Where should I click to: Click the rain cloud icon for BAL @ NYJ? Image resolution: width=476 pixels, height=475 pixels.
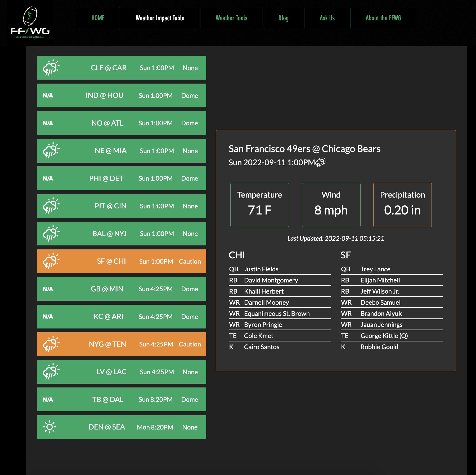click(x=52, y=234)
